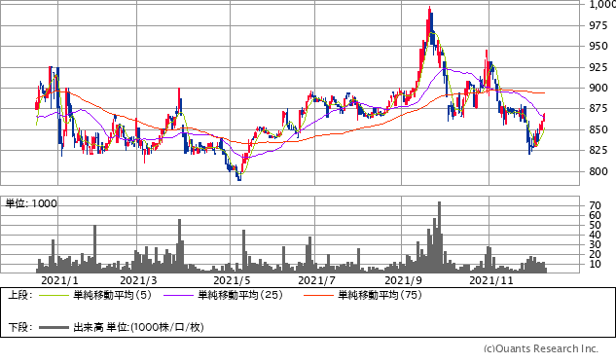The height and width of the screenshot is (364, 616).
Task: Click the 上段: legend heading
Action: click(x=20, y=295)
